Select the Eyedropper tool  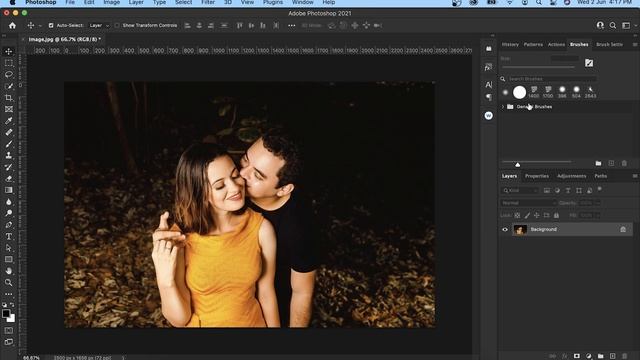tap(9, 121)
